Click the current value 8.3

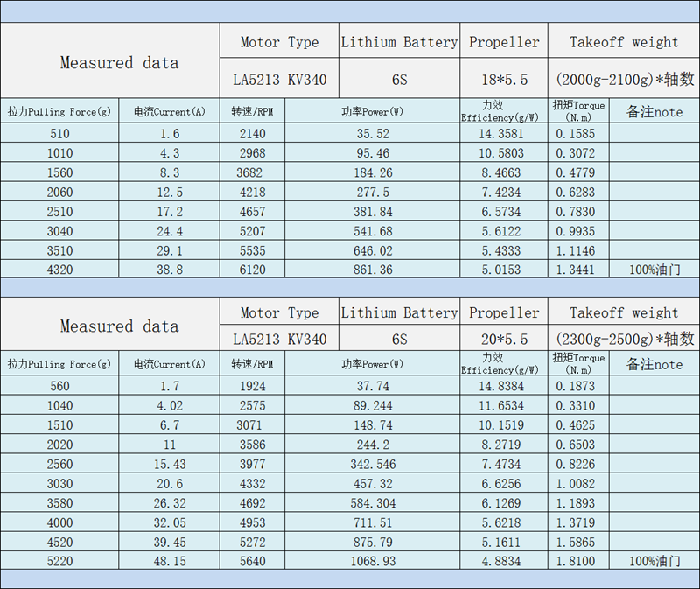(170, 172)
